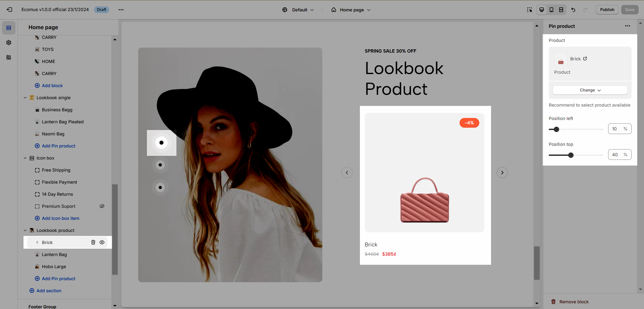Click the second pin hotspot on image
The image size is (644, 309).
[160, 165]
